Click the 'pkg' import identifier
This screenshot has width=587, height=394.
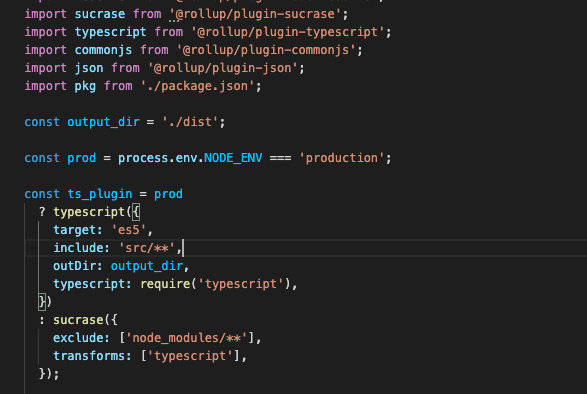coord(85,86)
